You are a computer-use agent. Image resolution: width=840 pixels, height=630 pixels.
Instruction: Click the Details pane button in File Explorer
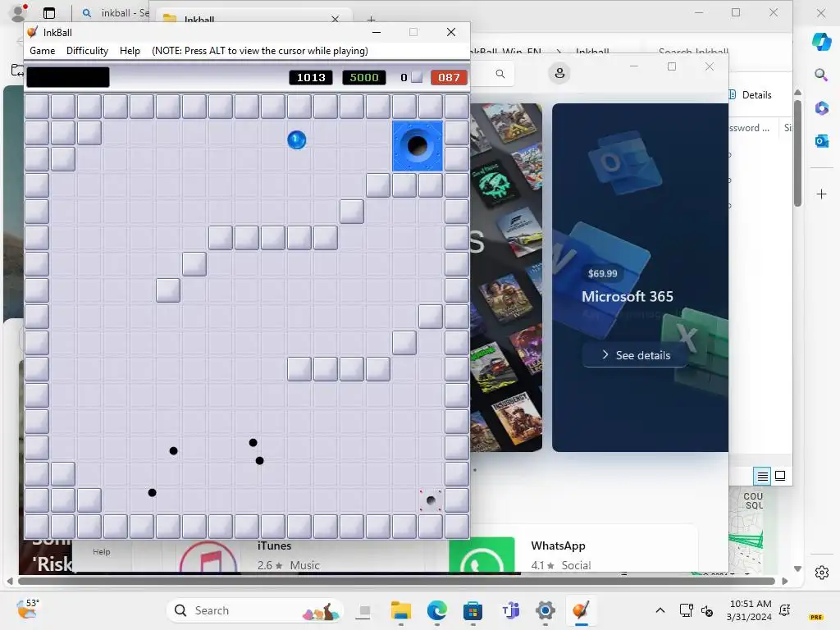[x=750, y=95]
